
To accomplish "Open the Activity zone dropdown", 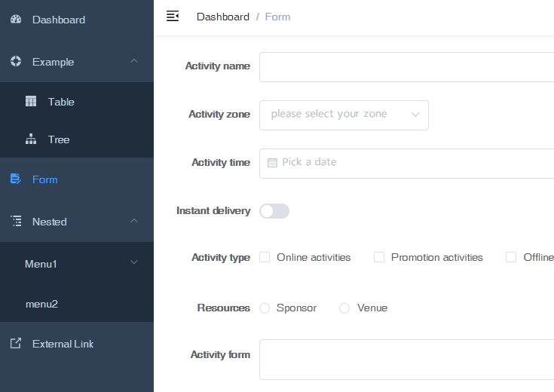I will [344, 115].
